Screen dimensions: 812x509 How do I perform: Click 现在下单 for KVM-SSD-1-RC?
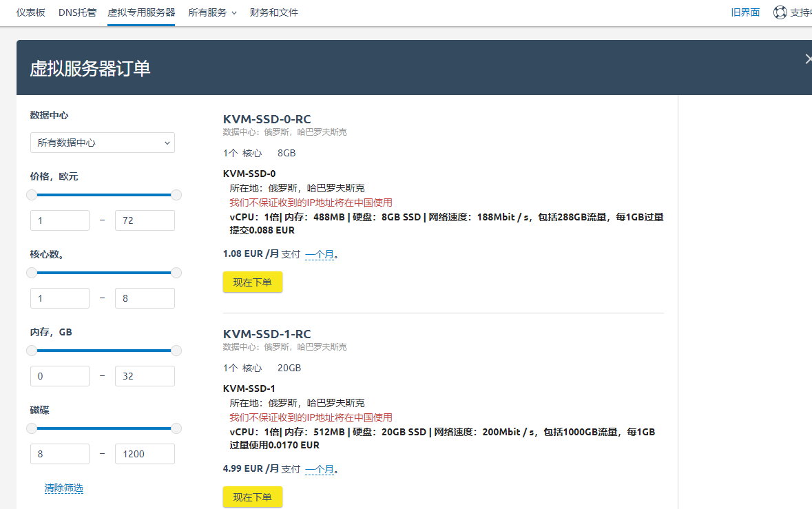252,497
